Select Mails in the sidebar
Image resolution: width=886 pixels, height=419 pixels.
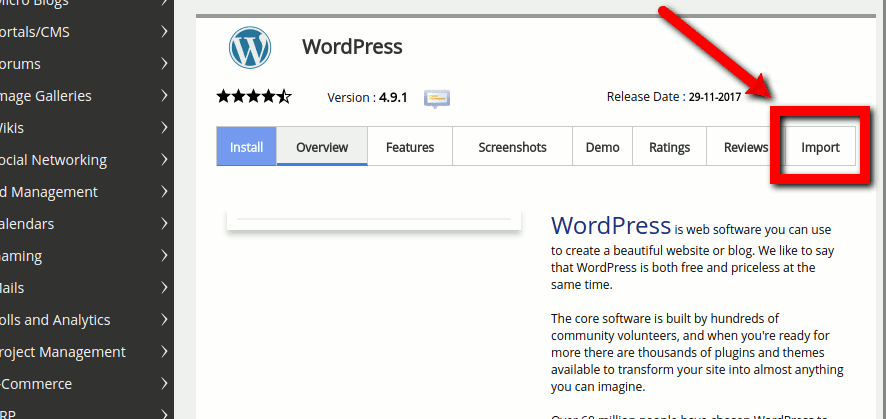coord(12,288)
